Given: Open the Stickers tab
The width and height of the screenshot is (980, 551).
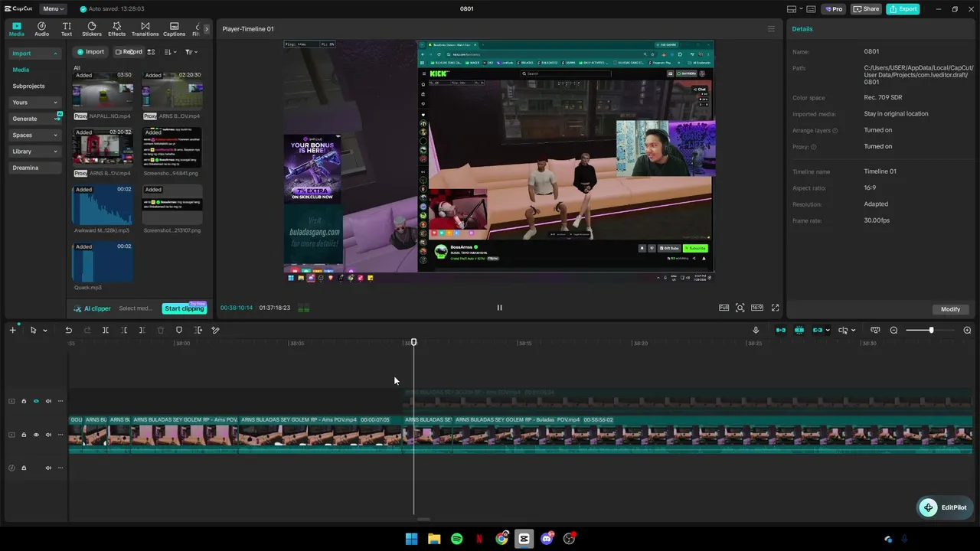Looking at the screenshot, I should coord(92,29).
